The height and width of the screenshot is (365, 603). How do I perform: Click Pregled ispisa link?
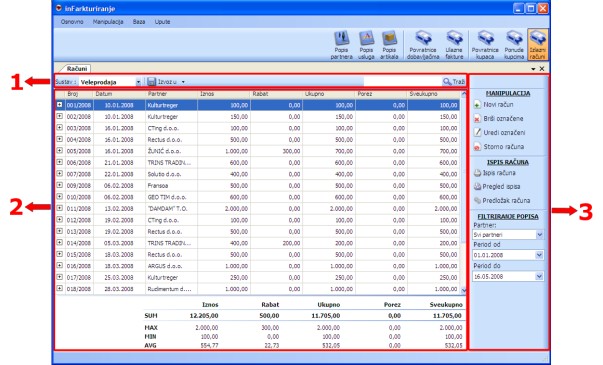[501, 187]
